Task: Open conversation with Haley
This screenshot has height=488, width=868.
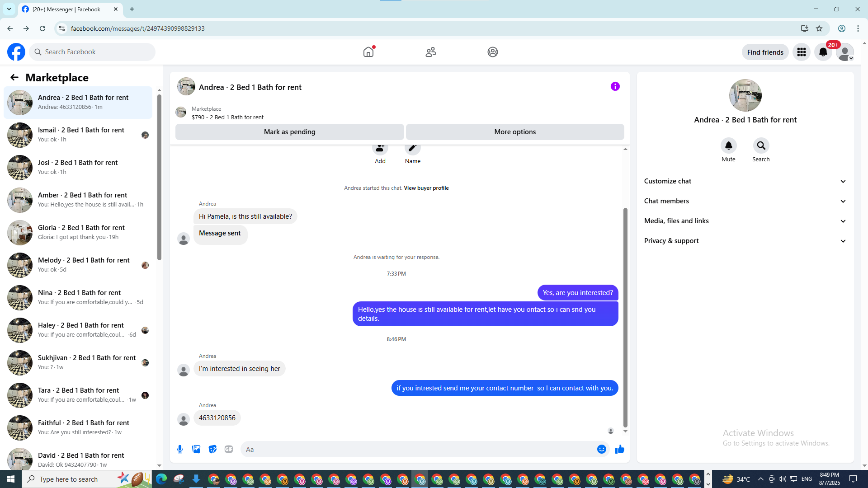Action: [78, 330]
